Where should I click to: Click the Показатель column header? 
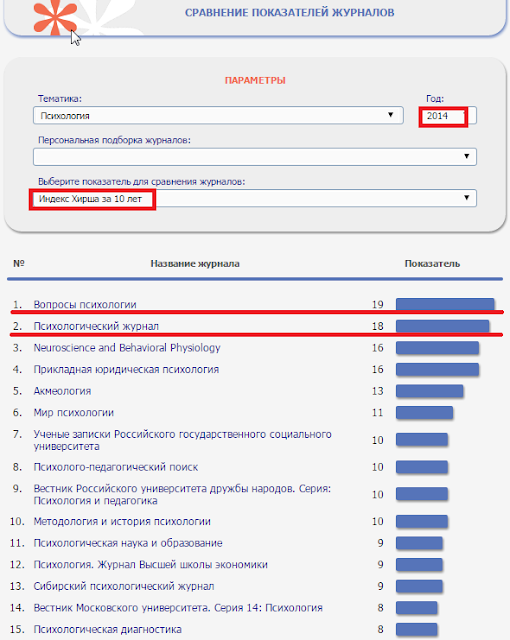point(432,264)
